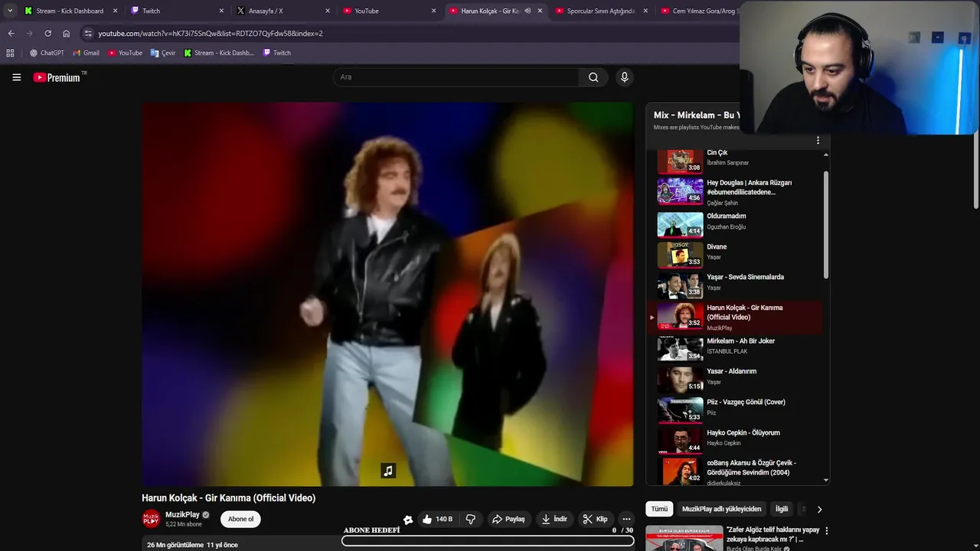980x551 pixels.
Task: Open Twitch bookmark in bookmarks bar
Action: tap(276, 53)
